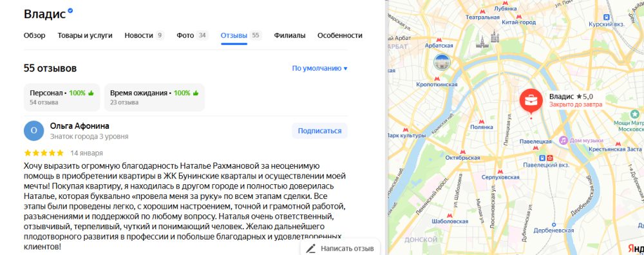Click the Подписаться button
Viewport: 644px width, 255px height.
(319, 131)
